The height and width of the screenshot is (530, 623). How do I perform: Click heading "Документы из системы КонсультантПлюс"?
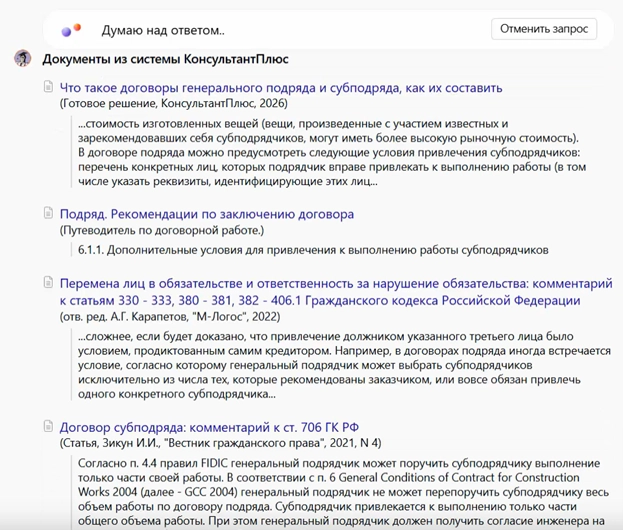click(165, 59)
